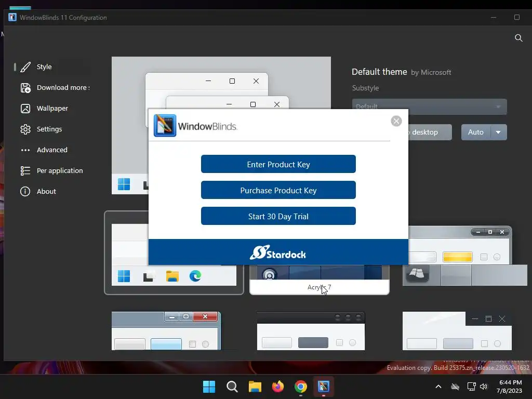Click the Stardock logo in dialog footer
Image resolution: width=532 pixels, height=399 pixels.
tap(278, 252)
